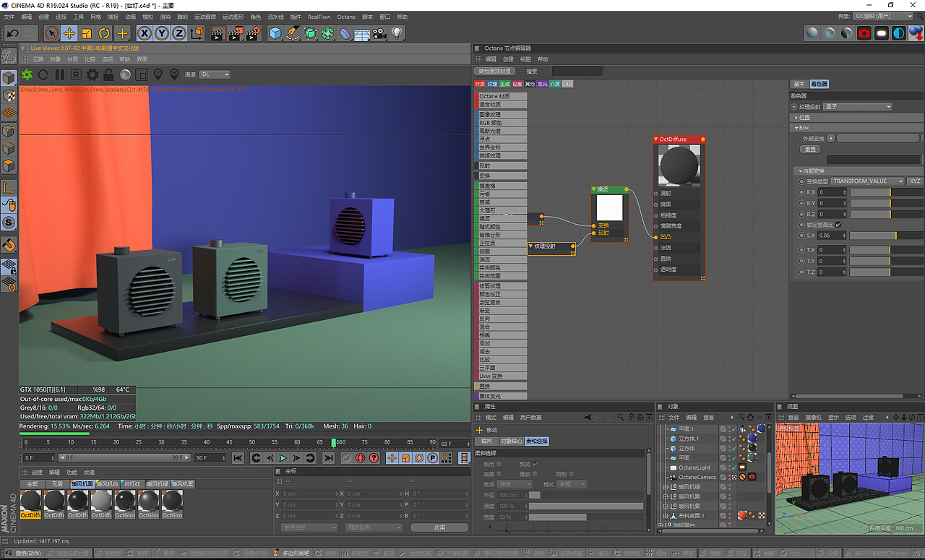
Task: Pause the Live Viewer render
Action: click(59, 74)
